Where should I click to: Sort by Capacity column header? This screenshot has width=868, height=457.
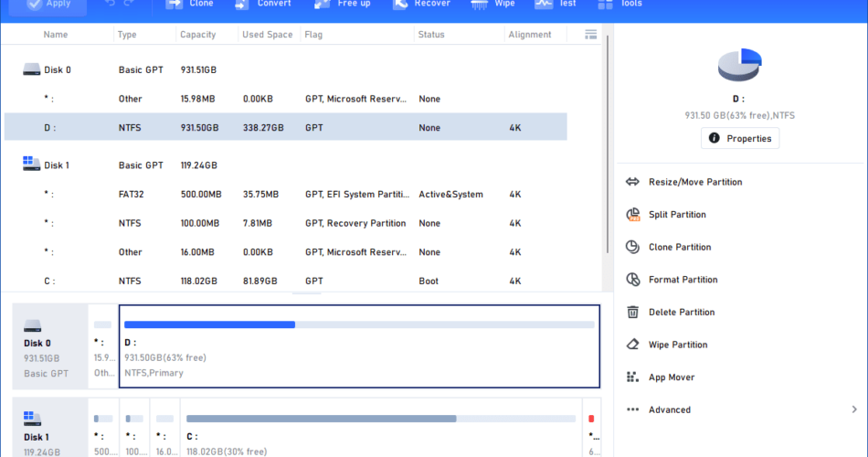coord(197,35)
